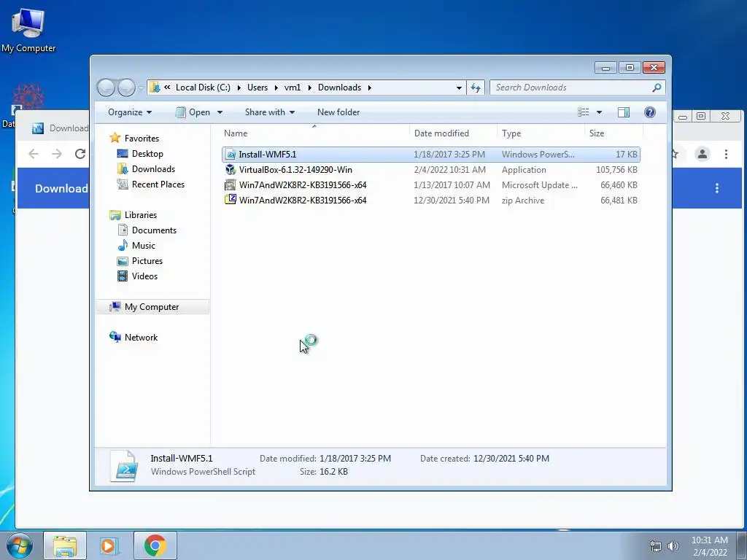Open Desktop in Favorites sidebar

tap(147, 154)
